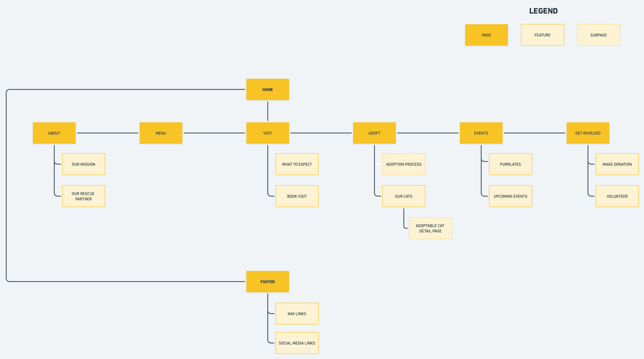Click ADOPTABLE CAT DETAIL PAGE box
Image resolution: width=644 pixels, height=359 pixels.
[430, 228]
